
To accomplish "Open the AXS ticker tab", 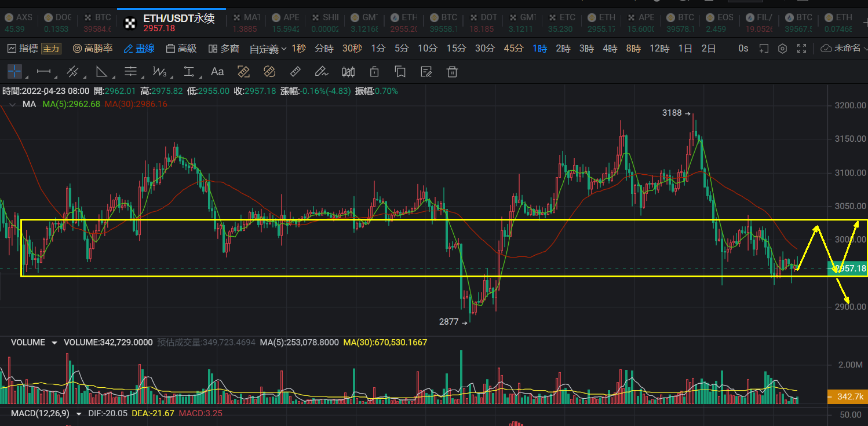I will (x=19, y=23).
